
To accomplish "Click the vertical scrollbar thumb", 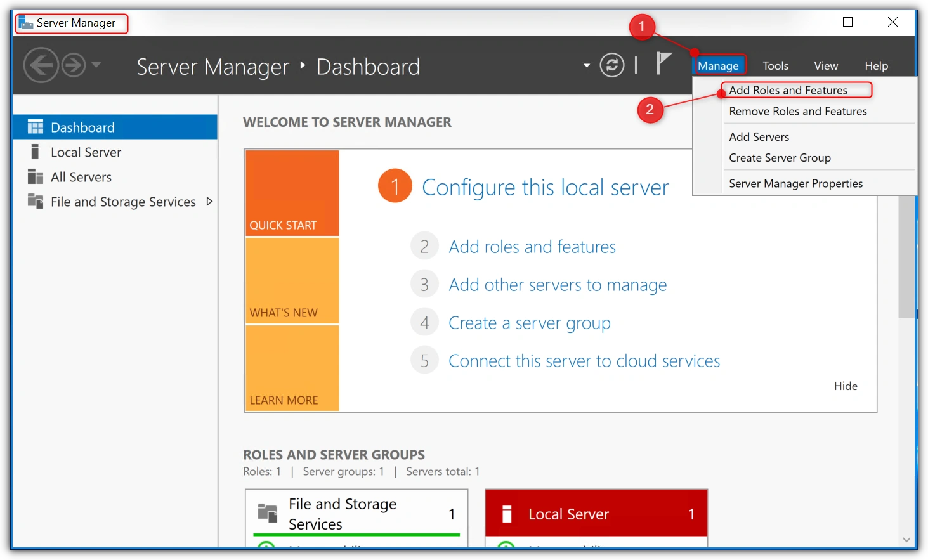I will pyautogui.click(x=907, y=256).
